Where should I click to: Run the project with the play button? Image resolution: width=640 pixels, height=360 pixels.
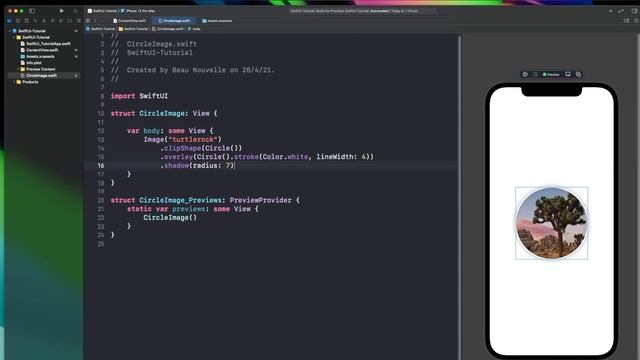click(62, 11)
